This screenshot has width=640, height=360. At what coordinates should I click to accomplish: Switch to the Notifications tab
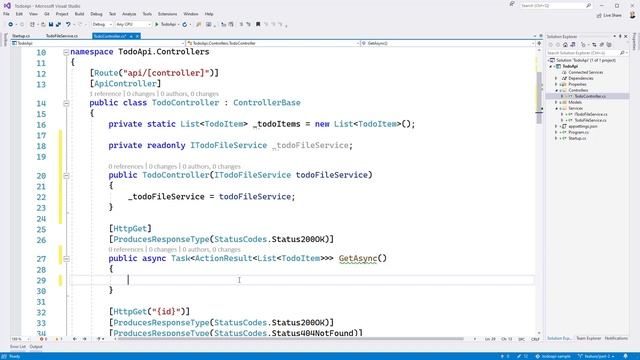(x=616, y=338)
